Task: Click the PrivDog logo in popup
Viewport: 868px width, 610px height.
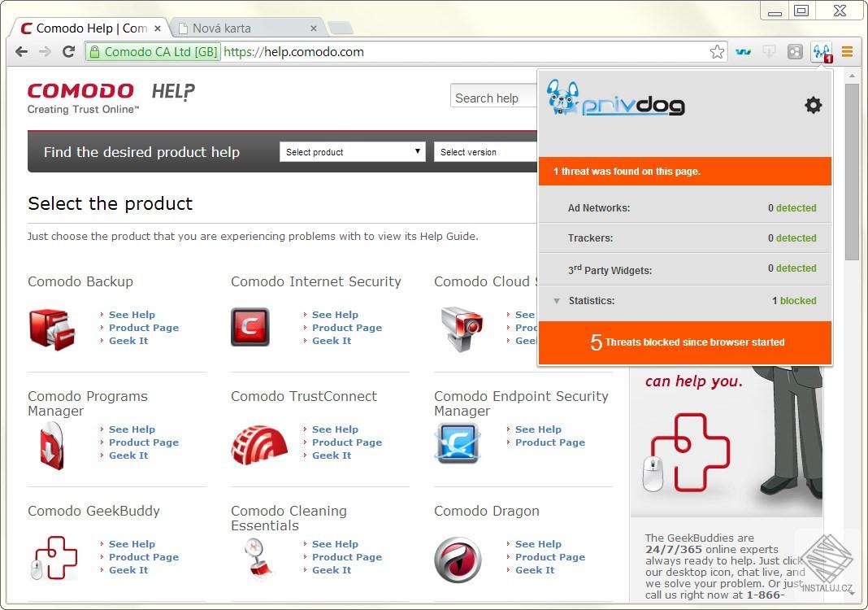Action: (x=615, y=98)
